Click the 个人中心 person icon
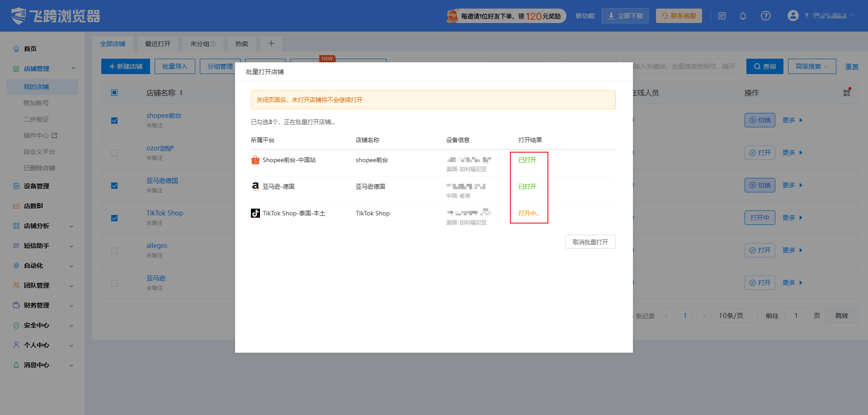 click(x=16, y=345)
